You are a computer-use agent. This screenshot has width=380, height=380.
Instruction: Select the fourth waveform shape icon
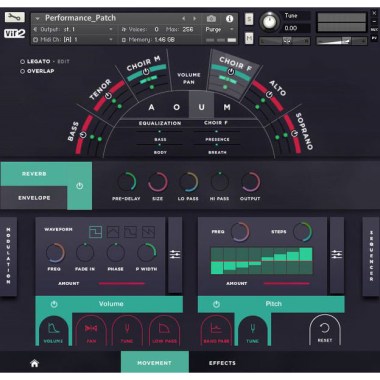click(x=148, y=232)
